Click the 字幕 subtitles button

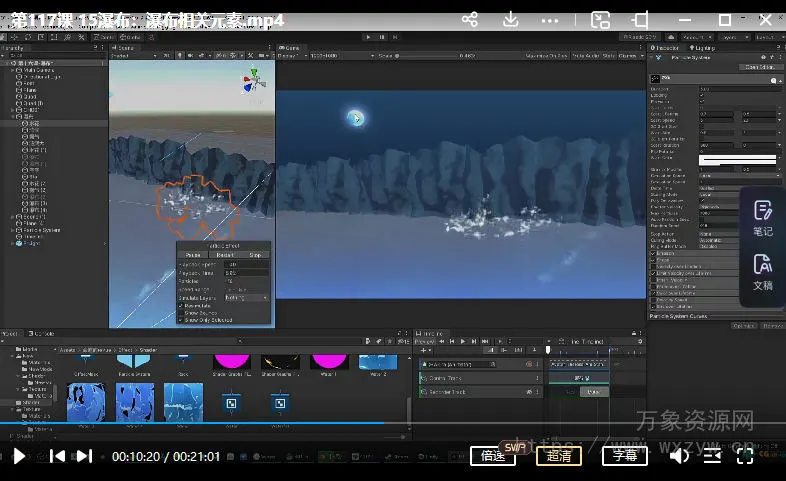click(624, 456)
